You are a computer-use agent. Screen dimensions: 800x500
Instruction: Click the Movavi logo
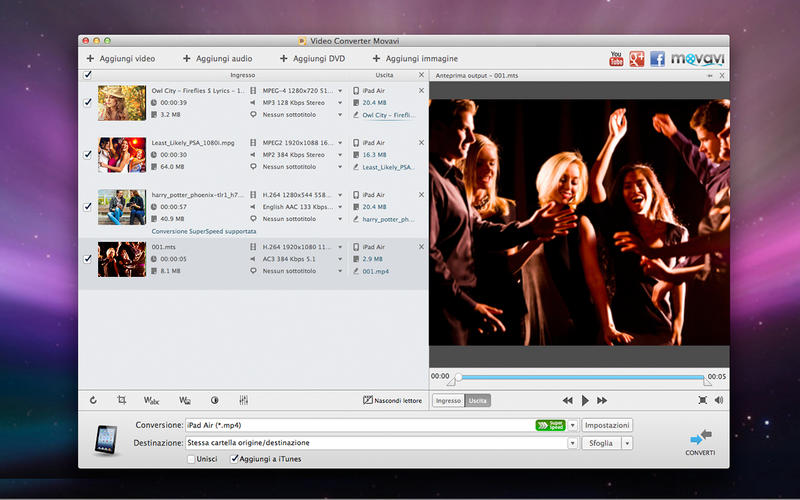click(x=697, y=59)
